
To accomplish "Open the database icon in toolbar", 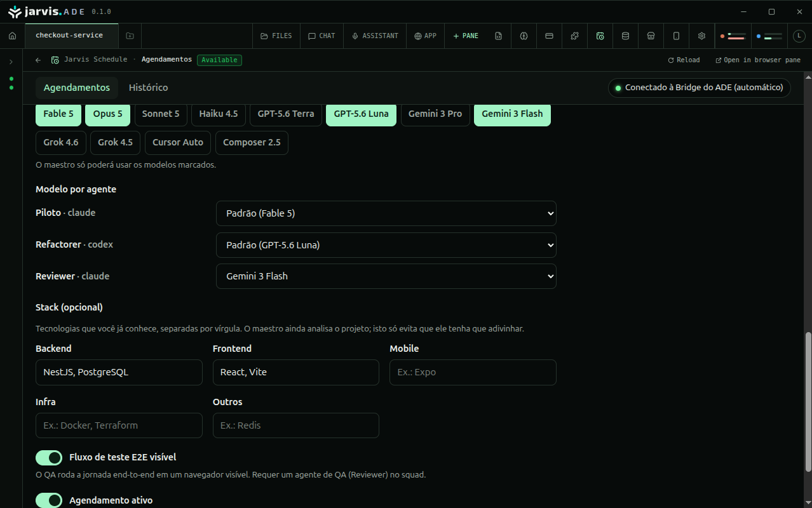I will tap(625, 36).
